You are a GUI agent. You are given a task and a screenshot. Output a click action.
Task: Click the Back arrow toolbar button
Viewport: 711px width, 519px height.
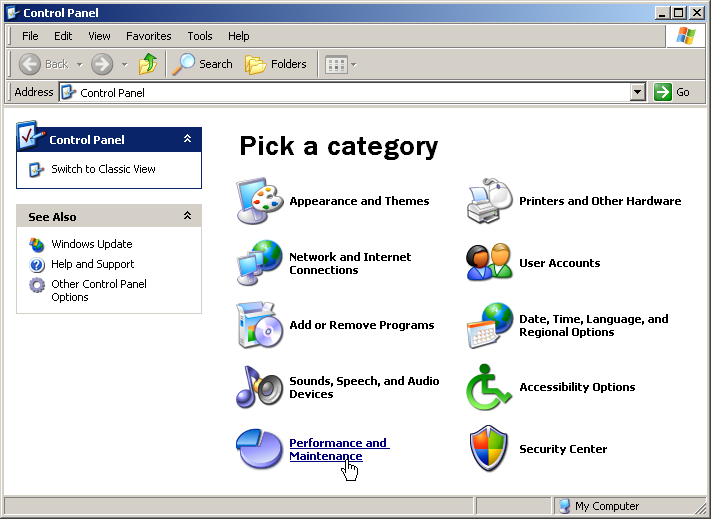pyautogui.click(x=29, y=64)
